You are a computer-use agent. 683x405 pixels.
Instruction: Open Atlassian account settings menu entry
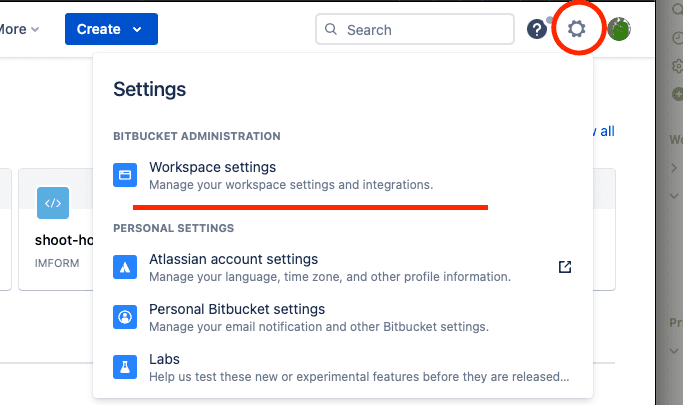coord(233,259)
